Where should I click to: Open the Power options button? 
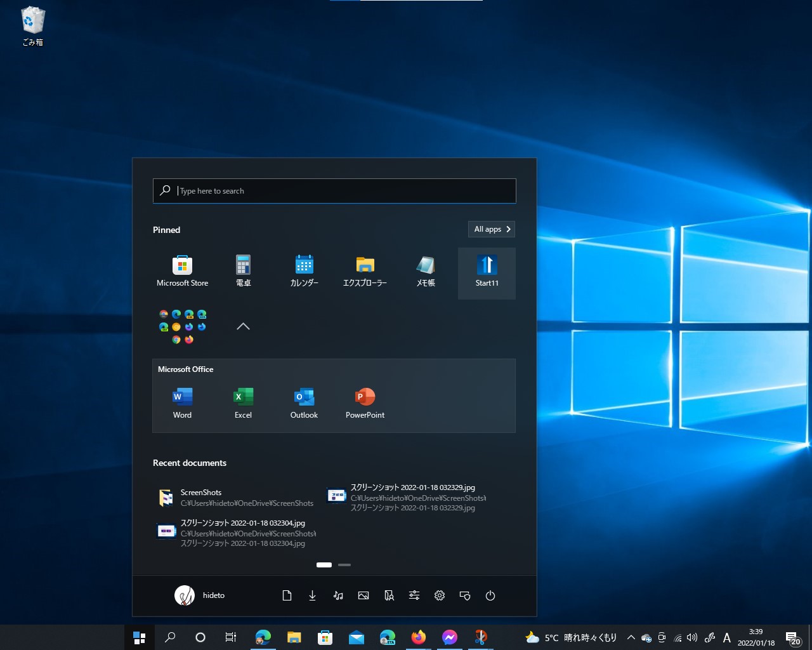click(x=490, y=595)
